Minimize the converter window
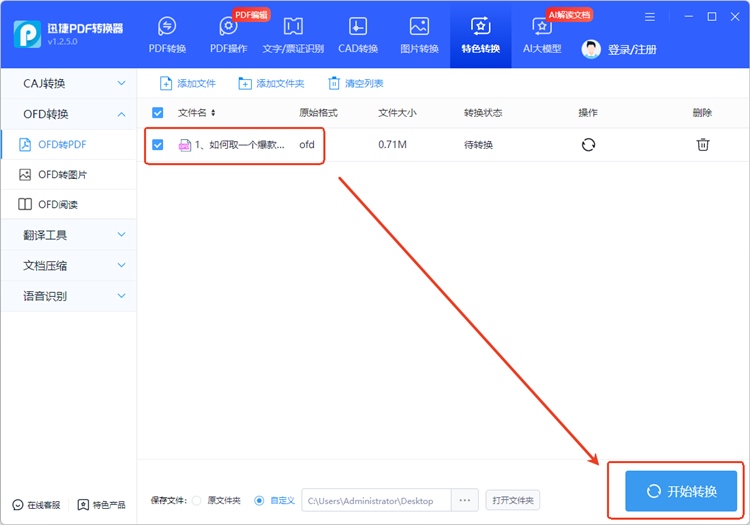This screenshot has height=525, width=750. [x=689, y=17]
